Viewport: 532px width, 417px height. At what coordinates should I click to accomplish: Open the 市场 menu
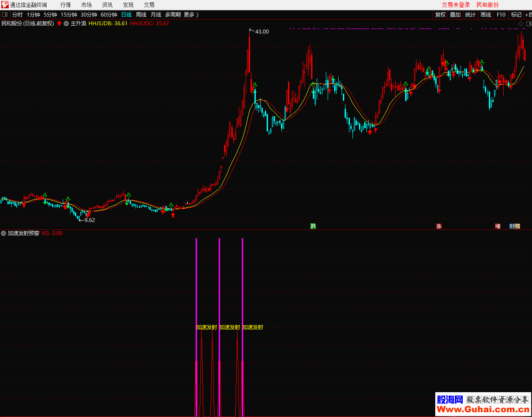tap(86, 5)
